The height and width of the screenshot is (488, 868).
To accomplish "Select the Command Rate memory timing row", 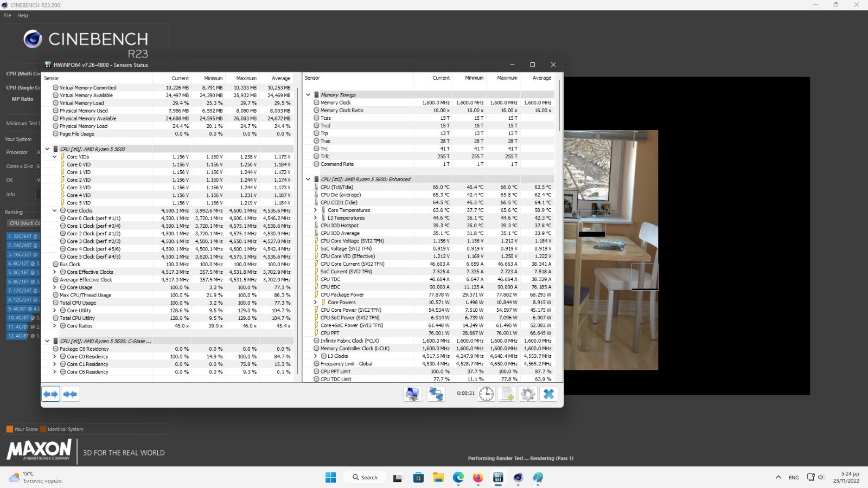I will pyautogui.click(x=429, y=164).
